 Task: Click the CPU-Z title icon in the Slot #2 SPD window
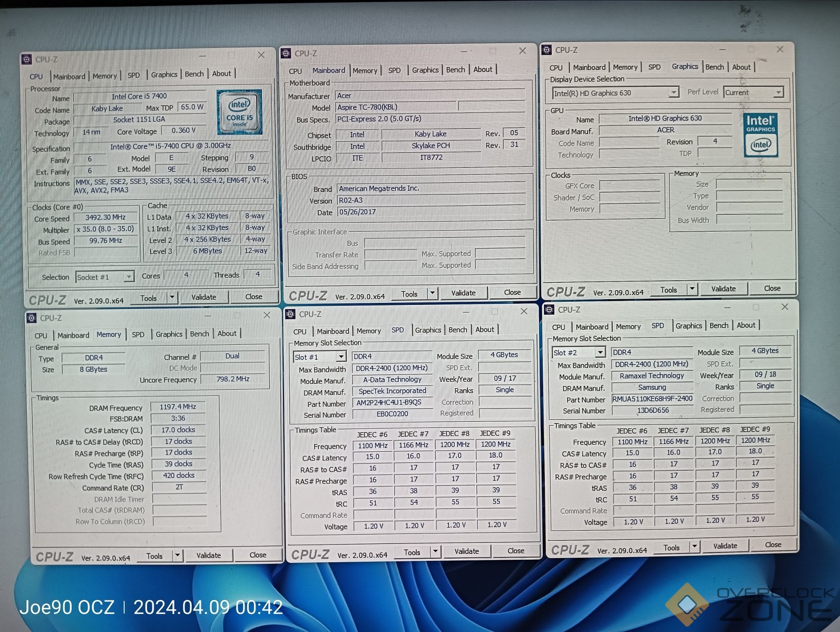click(549, 310)
